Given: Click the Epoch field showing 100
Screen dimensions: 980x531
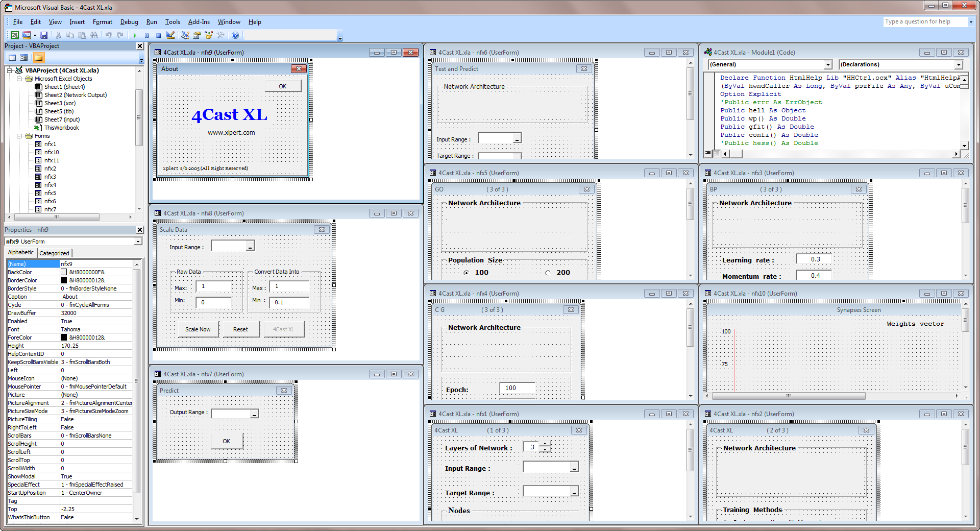Looking at the screenshot, I should [x=517, y=388].
